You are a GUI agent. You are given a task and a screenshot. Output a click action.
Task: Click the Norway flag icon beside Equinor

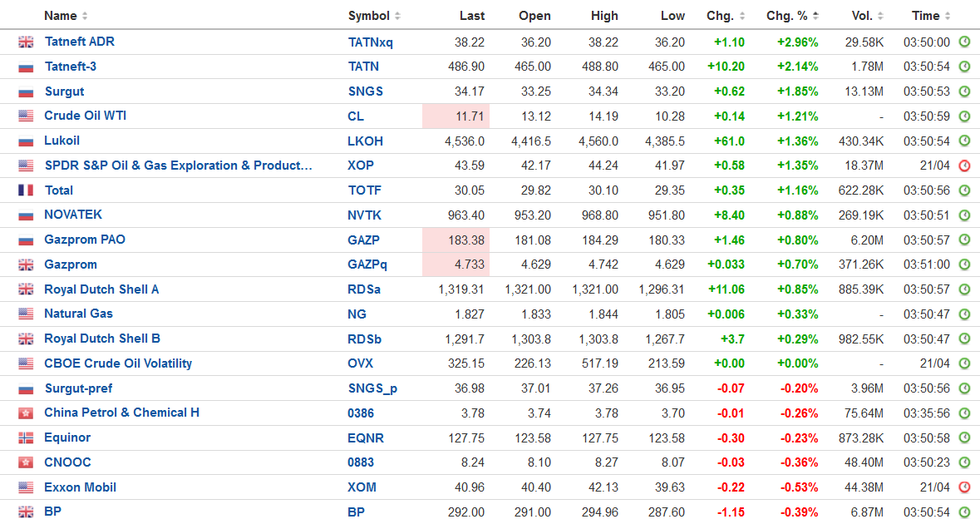click(x=26, y=438)
